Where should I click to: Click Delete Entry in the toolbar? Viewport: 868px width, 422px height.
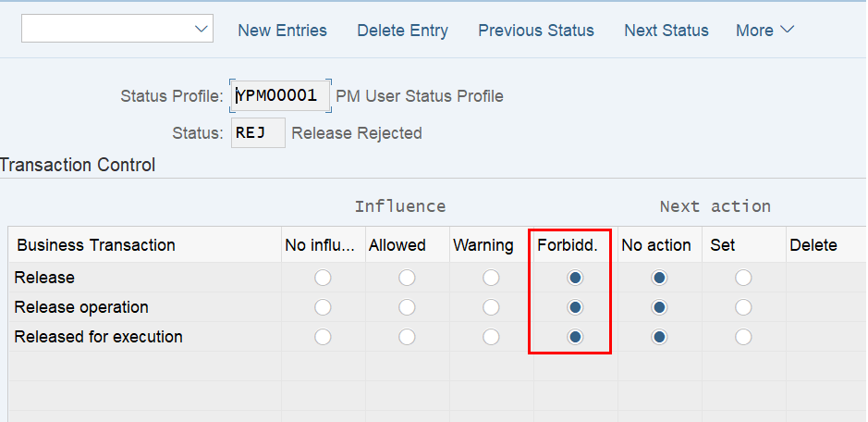click(x=402, y=30)
